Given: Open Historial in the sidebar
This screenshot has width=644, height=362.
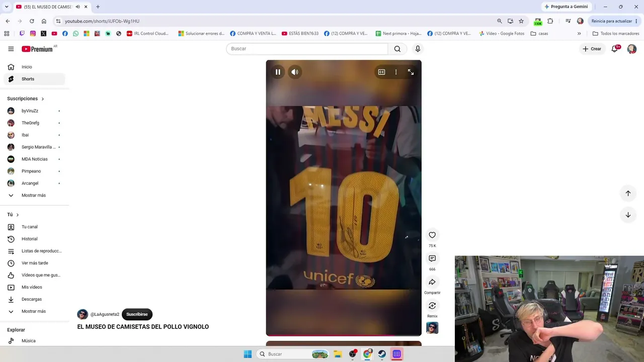Looking at the screenshot, I should (35, 239).
